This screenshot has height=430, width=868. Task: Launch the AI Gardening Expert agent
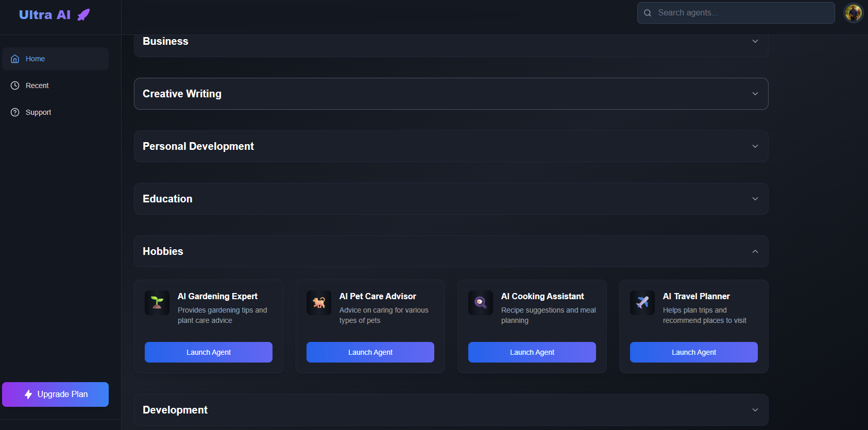(209, 352)
